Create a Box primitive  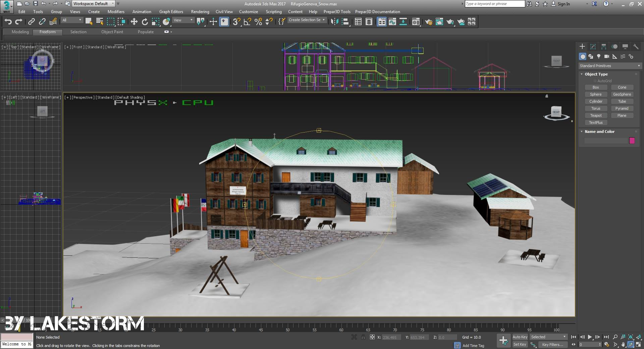pos(596,87)
